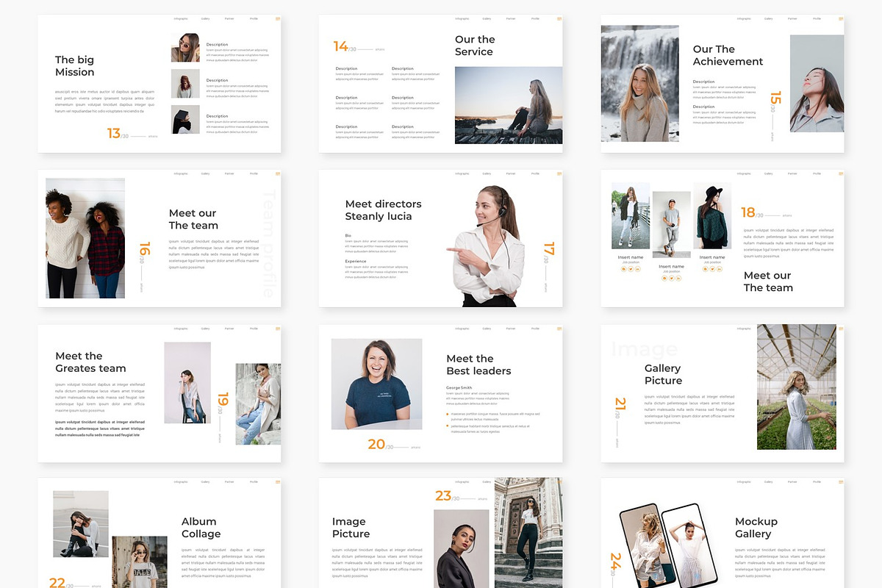The width and height of the screenshot is (882, 588).
Task: Select the sunset lake photo on Service slide
Action: pos(509,105)
